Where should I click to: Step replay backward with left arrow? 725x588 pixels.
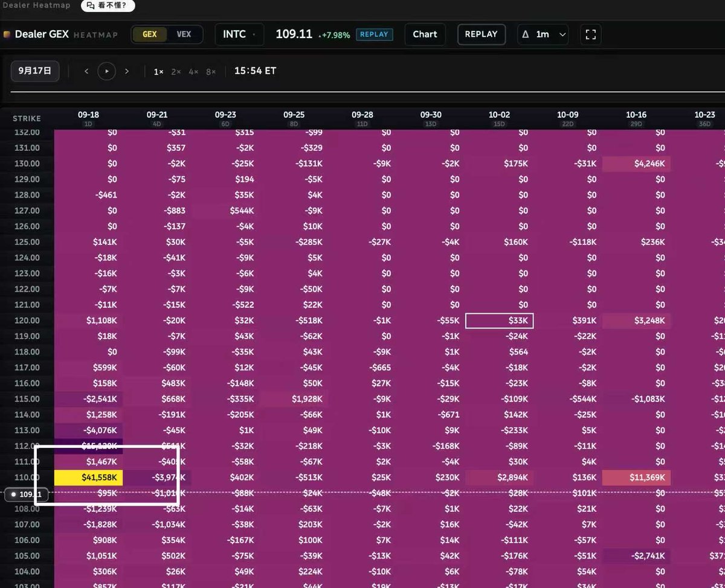click(x=86, y=71)
